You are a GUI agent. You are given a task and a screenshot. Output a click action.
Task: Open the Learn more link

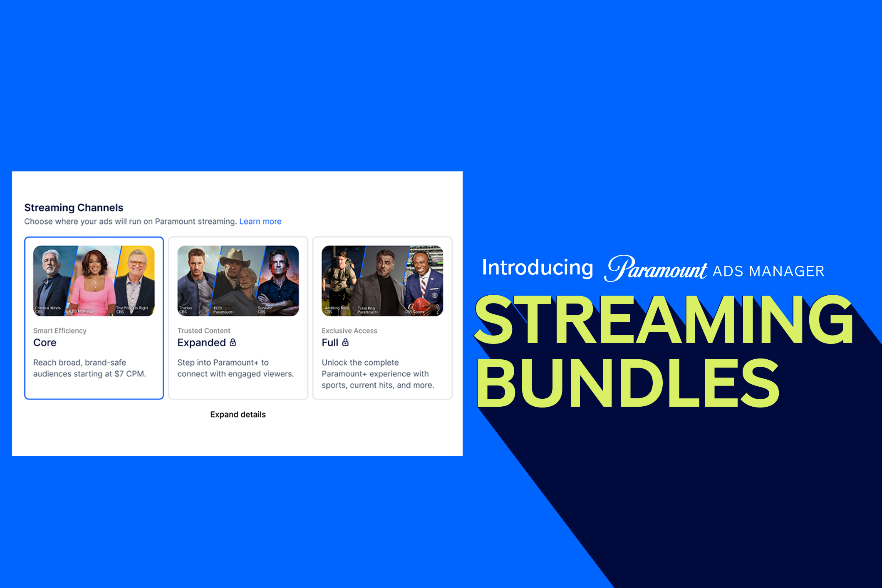coord(260,221)
